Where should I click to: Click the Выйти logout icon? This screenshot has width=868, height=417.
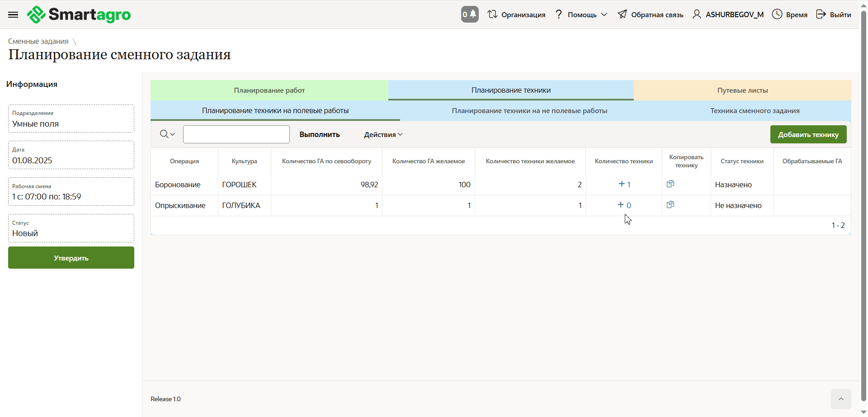click(x=821, y=14)
